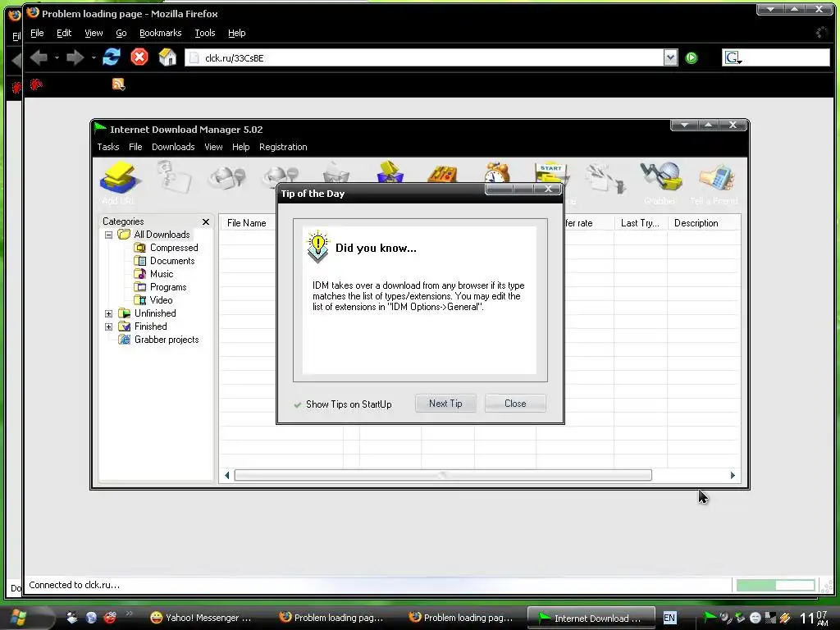This screenshot has height=630, width=840.
Task: Open the IDM Tasks menu
Action: (x=107, y=147)
